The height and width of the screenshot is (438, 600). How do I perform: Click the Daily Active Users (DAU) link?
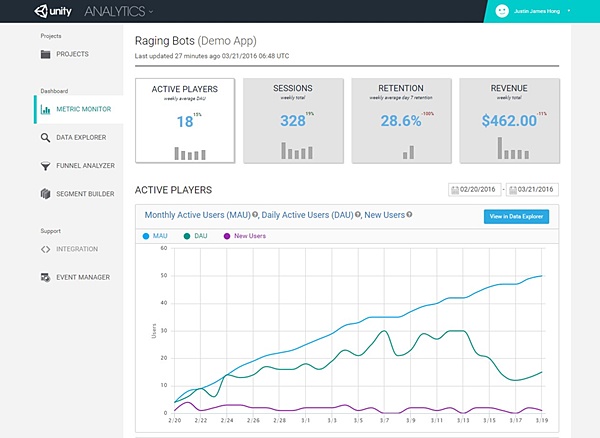pyautogui.click(x=307, y=215)
